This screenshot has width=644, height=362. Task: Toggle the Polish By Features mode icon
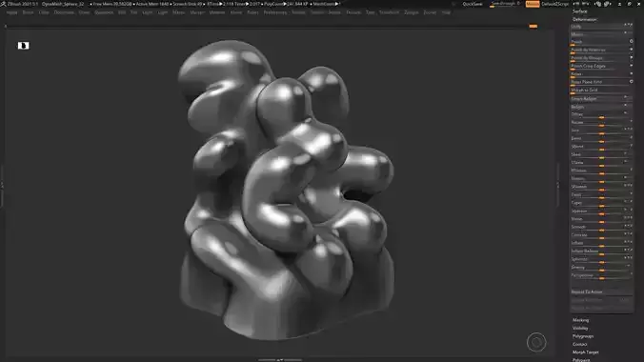[x=632, y=50]
